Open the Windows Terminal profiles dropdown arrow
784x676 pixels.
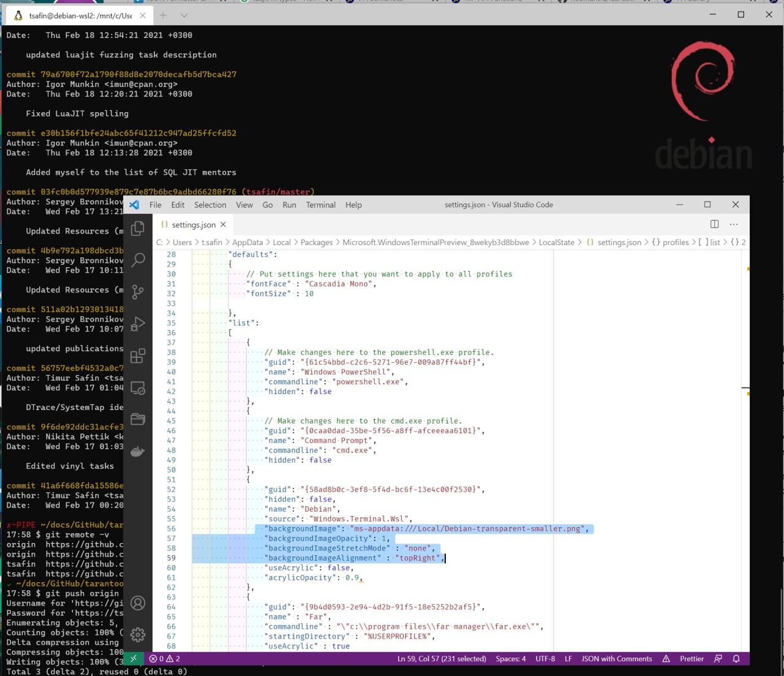184,15
